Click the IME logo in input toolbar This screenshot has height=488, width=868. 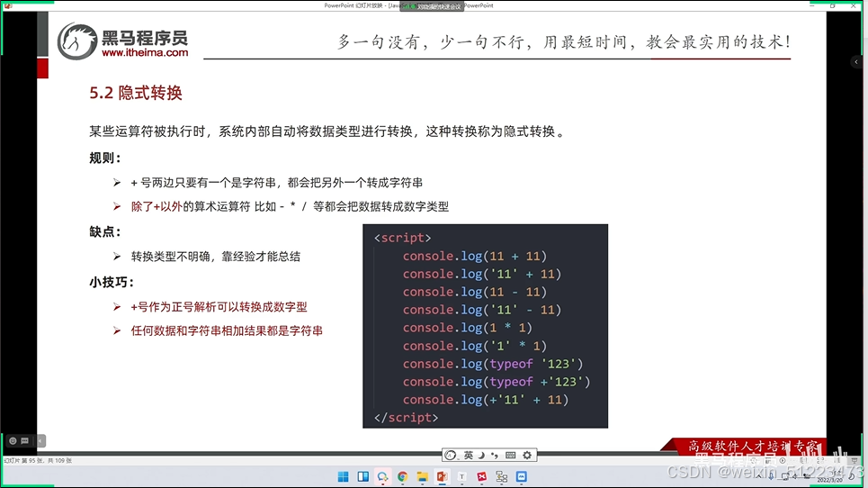pyautogui.click(x=451, y=456)
